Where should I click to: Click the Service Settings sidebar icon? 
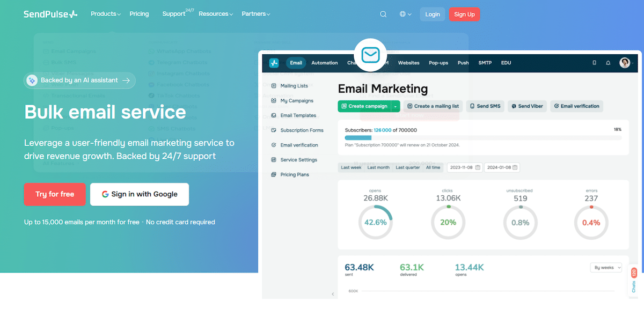(x=274, y=160)
